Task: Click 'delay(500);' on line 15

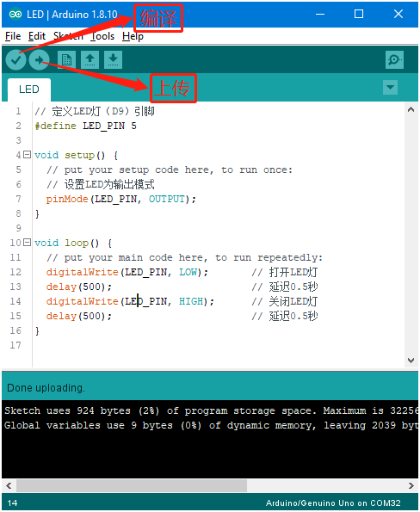Action: (78, 316)
